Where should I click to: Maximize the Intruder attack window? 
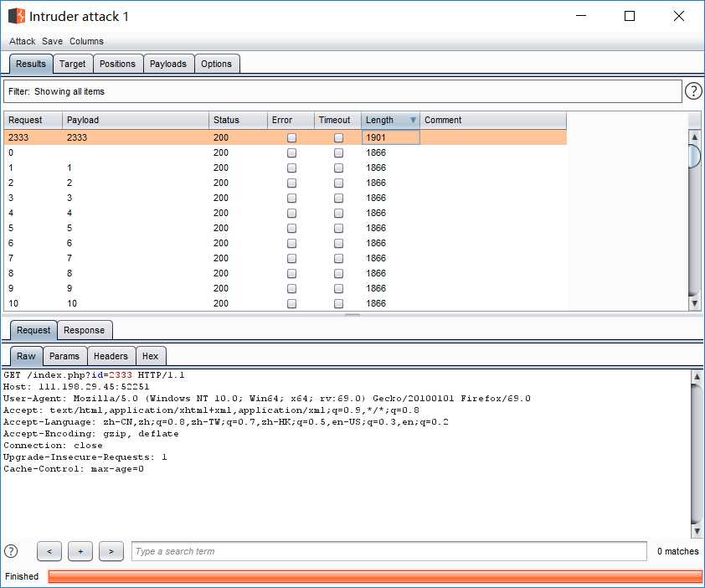(630, 16)
